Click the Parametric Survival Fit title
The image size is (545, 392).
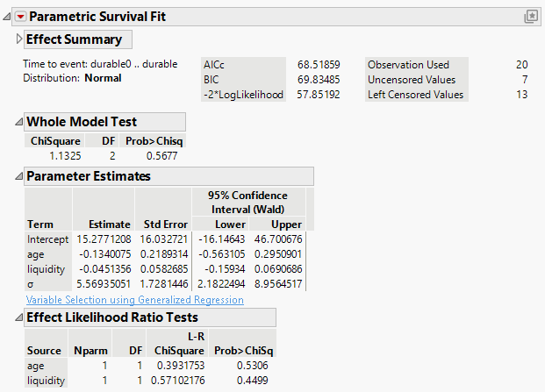pyautogui.click(x=97, y=17)
